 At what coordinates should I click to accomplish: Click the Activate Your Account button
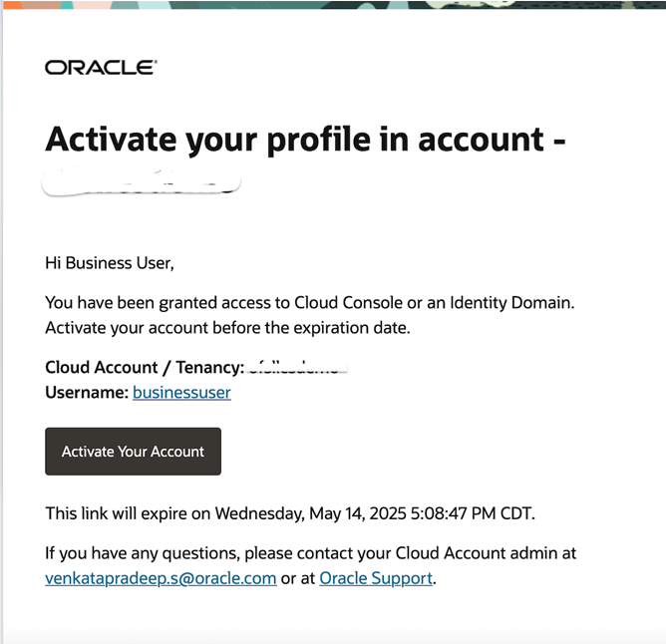[133, 452]
